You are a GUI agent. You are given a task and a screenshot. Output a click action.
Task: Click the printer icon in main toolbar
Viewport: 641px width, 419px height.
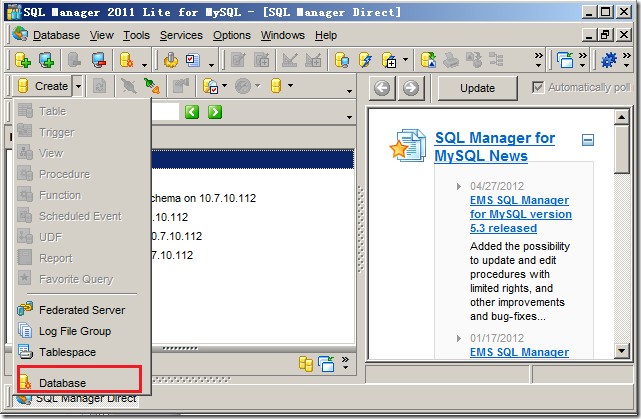pos(451,60)
